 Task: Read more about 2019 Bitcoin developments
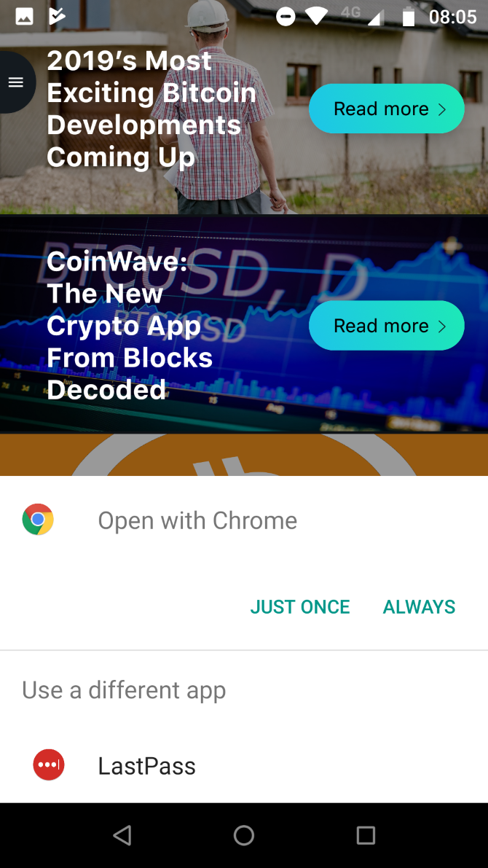click(x=386, y=109)
